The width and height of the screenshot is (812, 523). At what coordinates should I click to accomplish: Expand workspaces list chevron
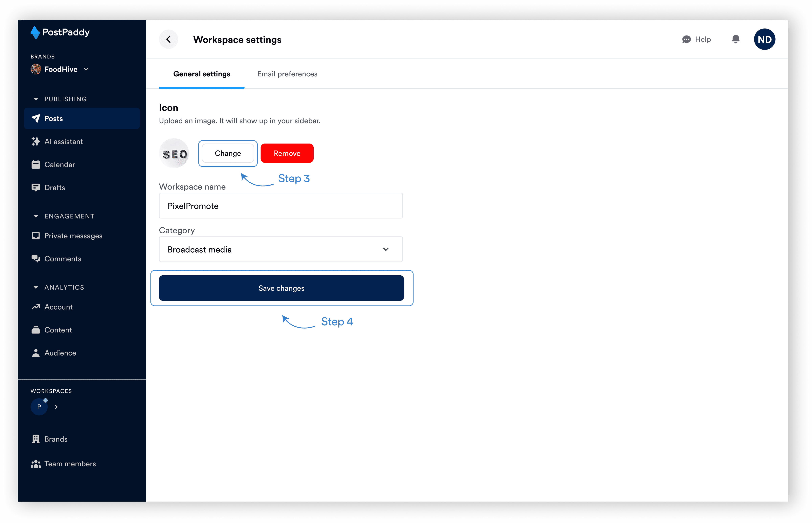(x=56, y=407)
